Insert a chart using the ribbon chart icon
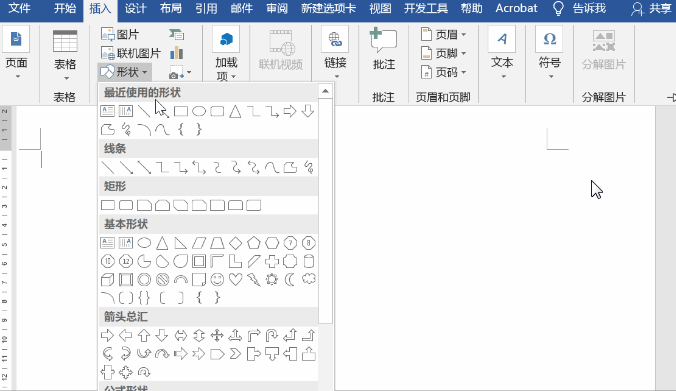The width and height of the screenshot is (676, 391). (176, 53)
